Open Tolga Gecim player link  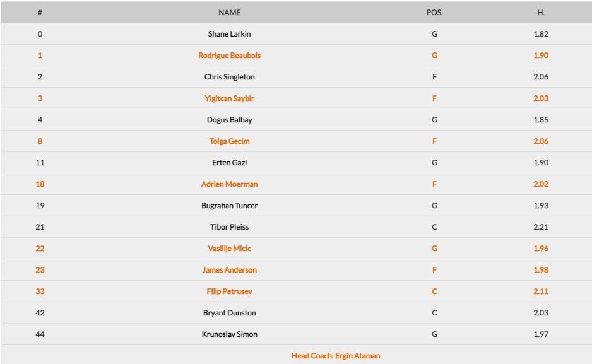pos(229,141)
